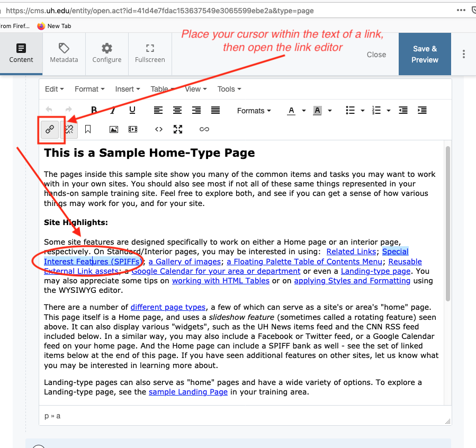Click the Landing-type page link
Screen dimensions: 476x448
[375, 271]
